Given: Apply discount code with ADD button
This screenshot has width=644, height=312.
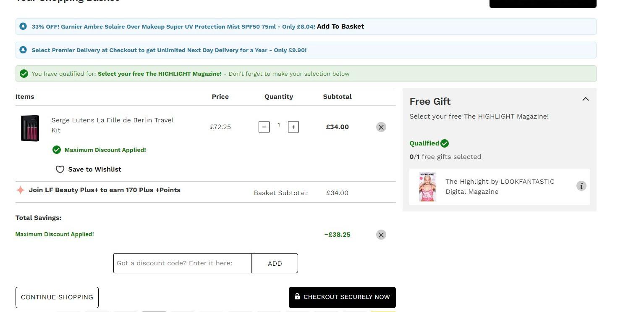Looking at the screenshot, I should pos(275,263).
